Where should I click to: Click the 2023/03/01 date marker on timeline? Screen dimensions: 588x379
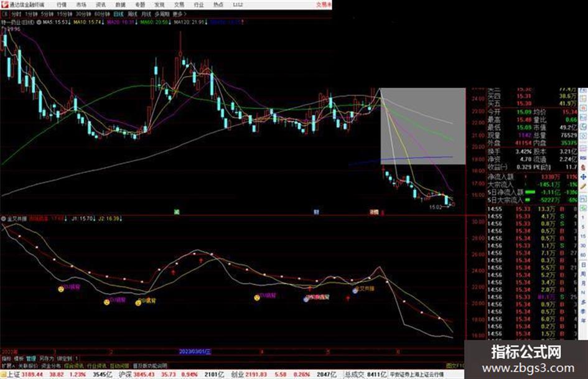195,352
